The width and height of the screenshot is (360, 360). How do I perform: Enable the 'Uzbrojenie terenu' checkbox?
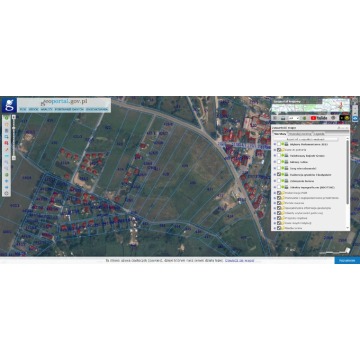[x=279, y=181]
